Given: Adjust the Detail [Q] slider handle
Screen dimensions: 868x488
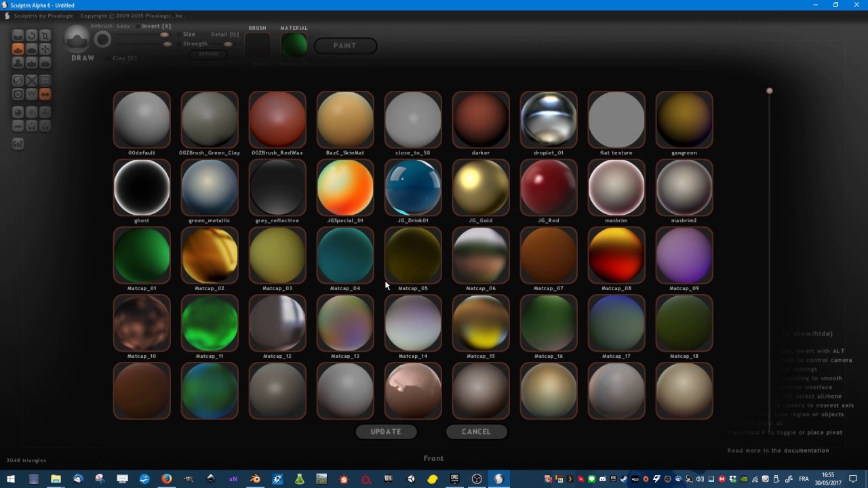Looking at the screenshot, I should 228,44.
